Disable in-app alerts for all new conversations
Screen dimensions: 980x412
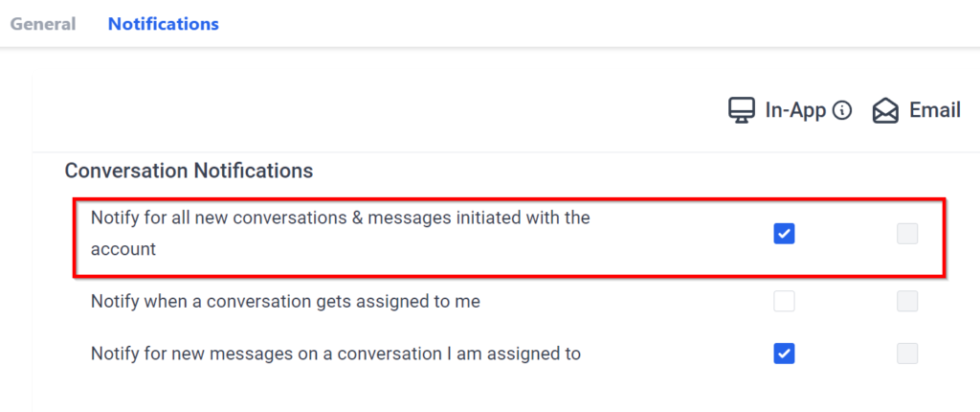click(784, 233)
